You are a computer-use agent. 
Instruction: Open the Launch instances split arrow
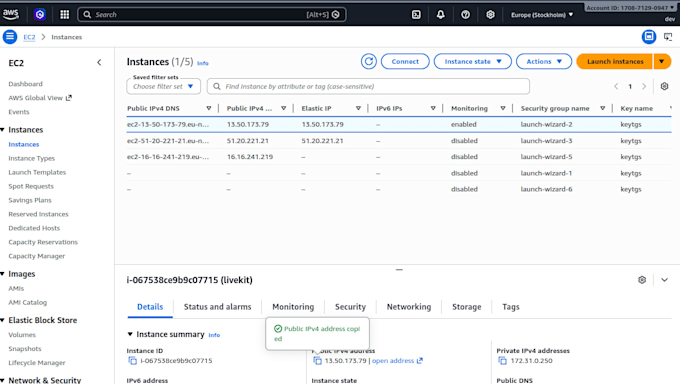(661, 62)
